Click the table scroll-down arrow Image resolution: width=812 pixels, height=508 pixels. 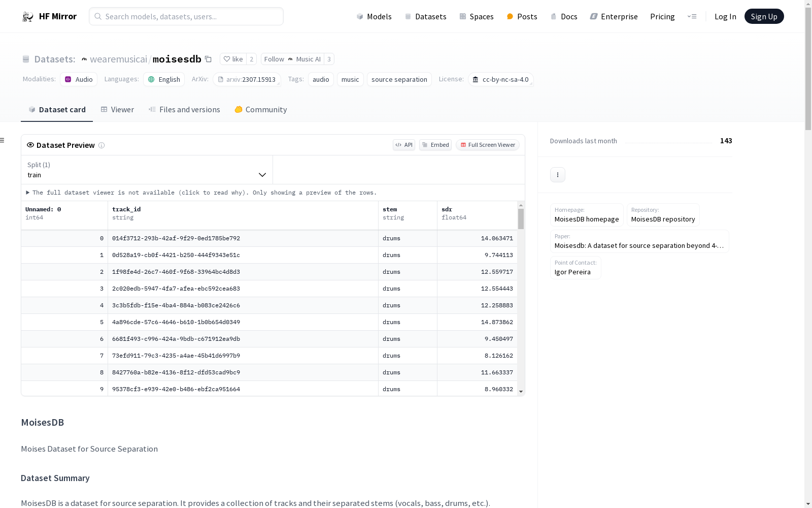[x=521, y=392]
